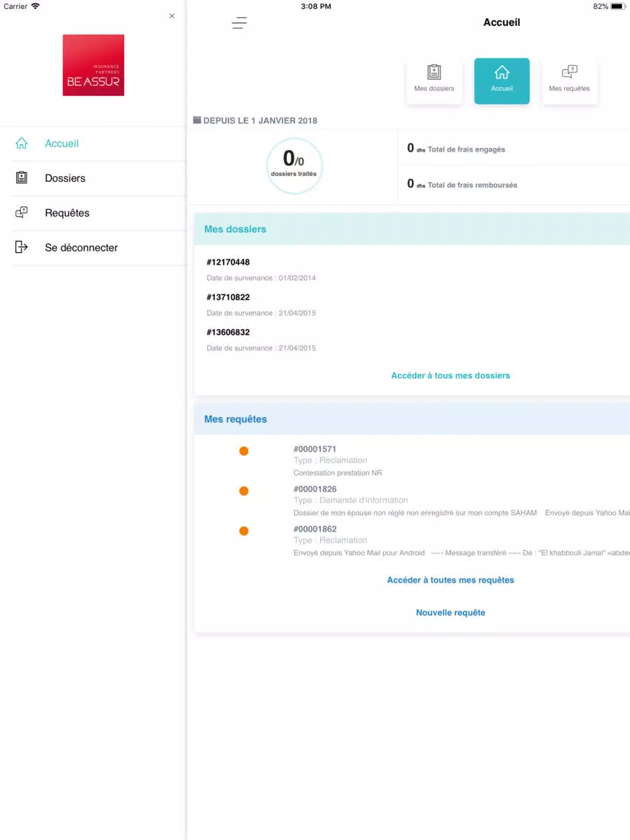Click Contestation prestation NR description
The width and height of the screenshot is (630, 840).
click(337, 472)
